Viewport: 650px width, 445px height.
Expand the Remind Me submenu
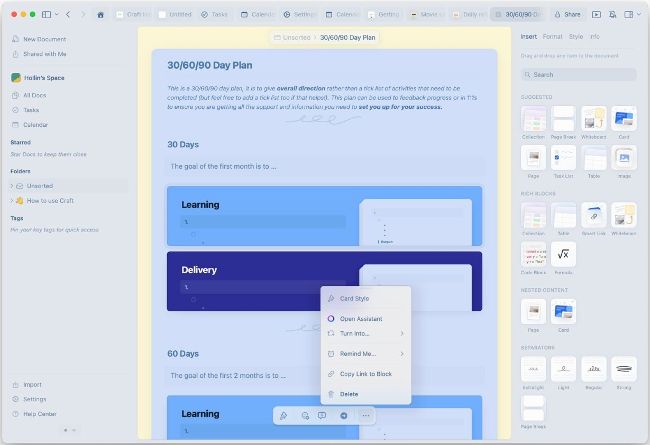coord(365,353)
